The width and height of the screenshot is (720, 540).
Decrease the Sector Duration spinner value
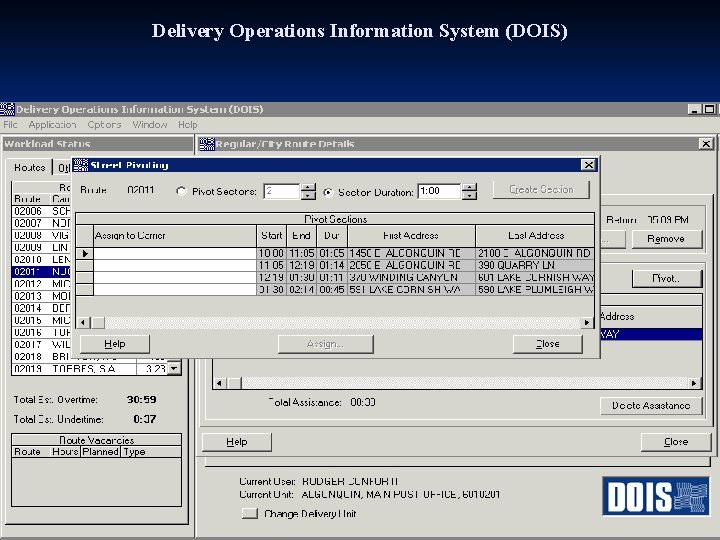(469, 196)
